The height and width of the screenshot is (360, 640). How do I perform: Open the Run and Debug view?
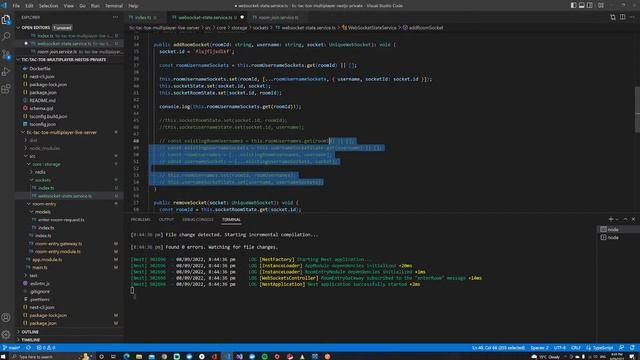coord(6,72)
